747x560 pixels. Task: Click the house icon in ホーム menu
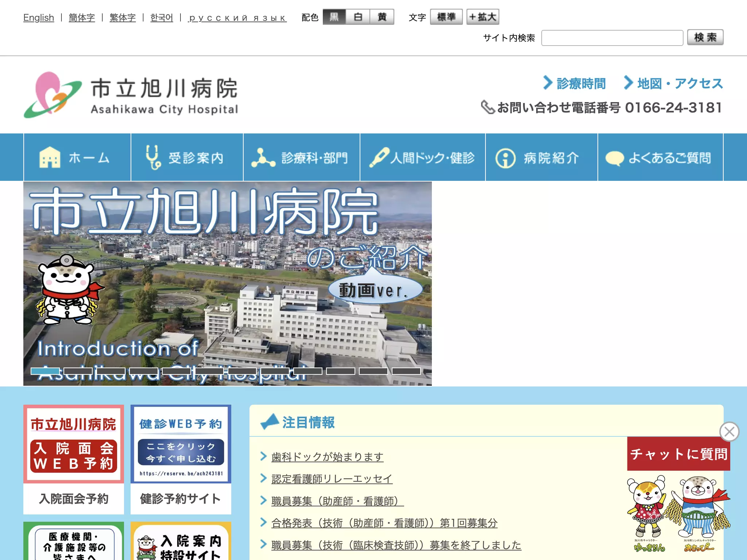tap(50, 157)
